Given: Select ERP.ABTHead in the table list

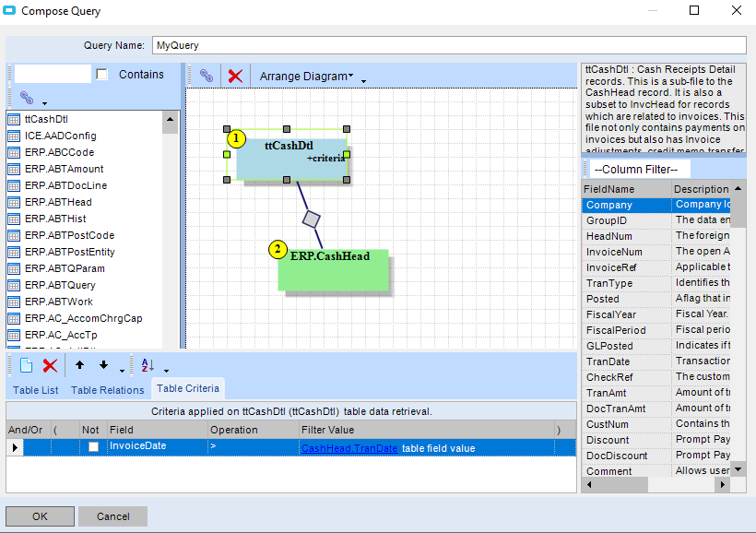Looking at the screenshot, I should [58, 202].
